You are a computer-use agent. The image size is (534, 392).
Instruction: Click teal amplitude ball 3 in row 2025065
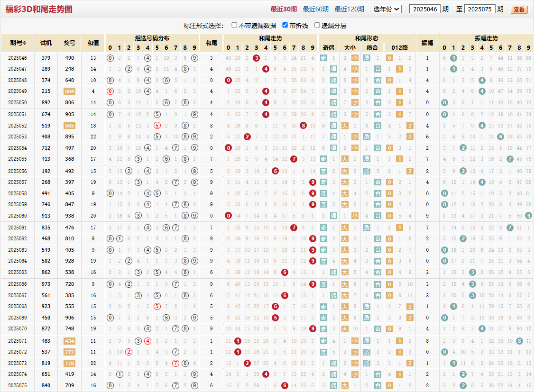(472, 272)
